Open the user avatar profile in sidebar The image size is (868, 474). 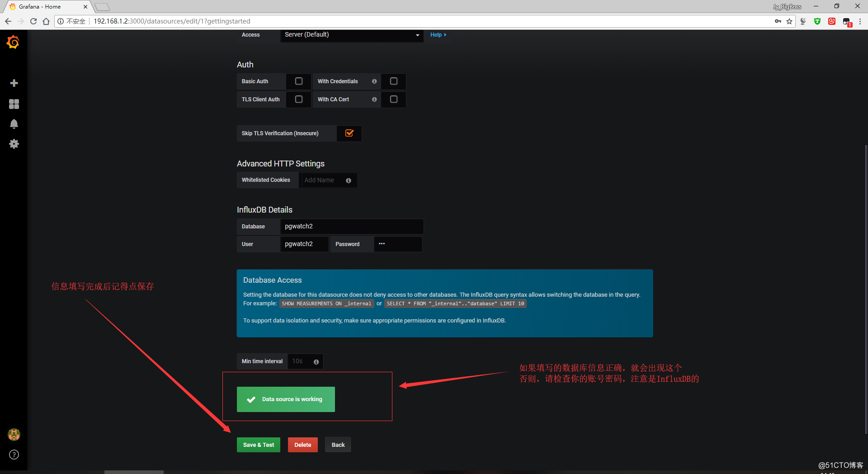(14, 435)
